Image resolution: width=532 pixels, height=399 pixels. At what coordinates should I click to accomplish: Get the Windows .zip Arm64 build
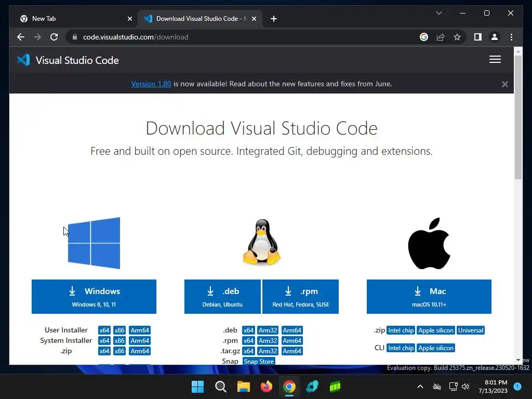coord(140,351)
